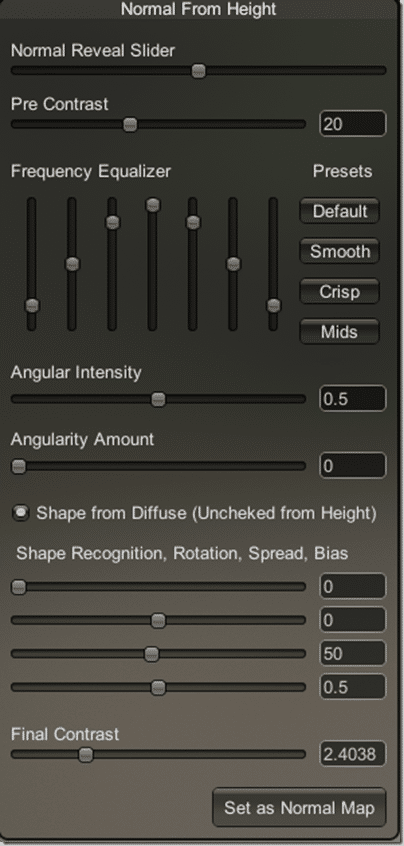The image size is (404, 846).
Task: Click the Shape Recognition slider handle
Action: (x=19, y=587)
